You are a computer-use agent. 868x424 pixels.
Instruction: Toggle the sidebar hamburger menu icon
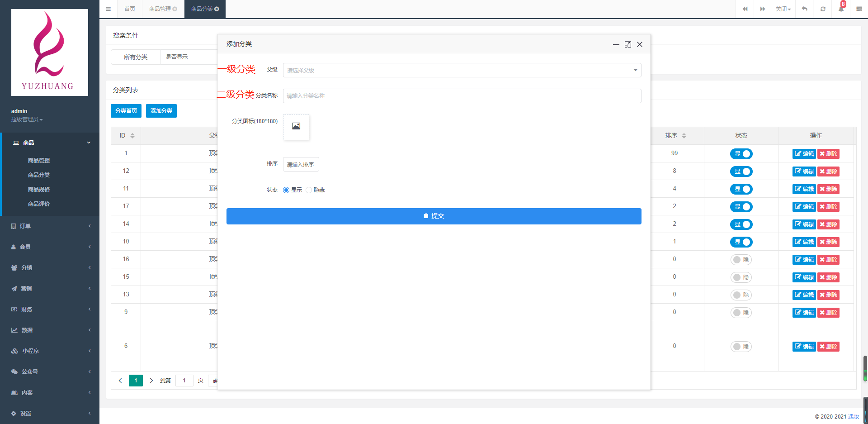(108, 9)
